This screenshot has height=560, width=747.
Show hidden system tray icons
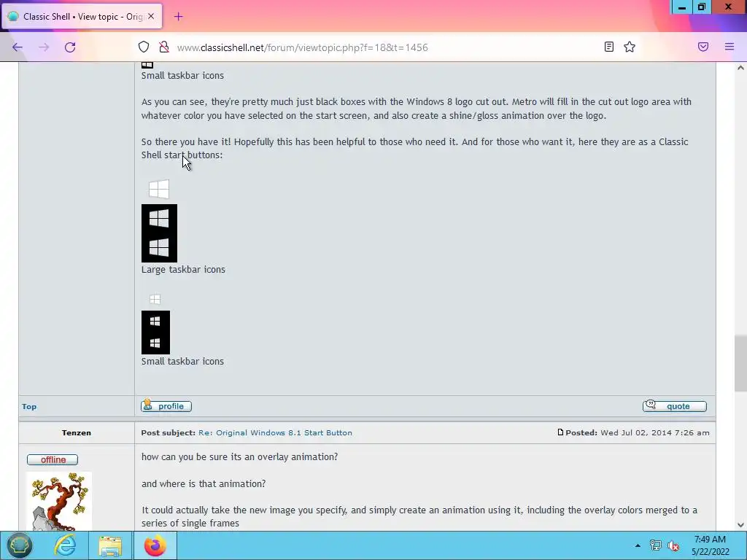[638, 545]
